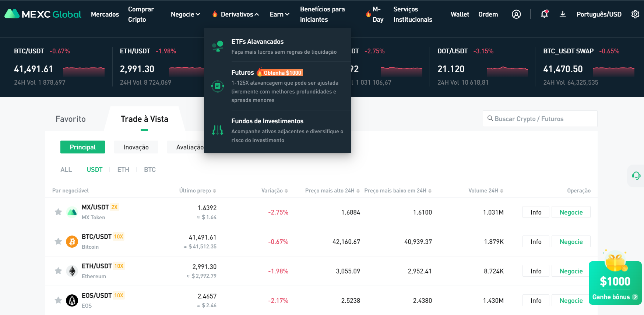The image size is (644, 315).
Task: Sort by Preço mais alto 24H
Action: 332,191
